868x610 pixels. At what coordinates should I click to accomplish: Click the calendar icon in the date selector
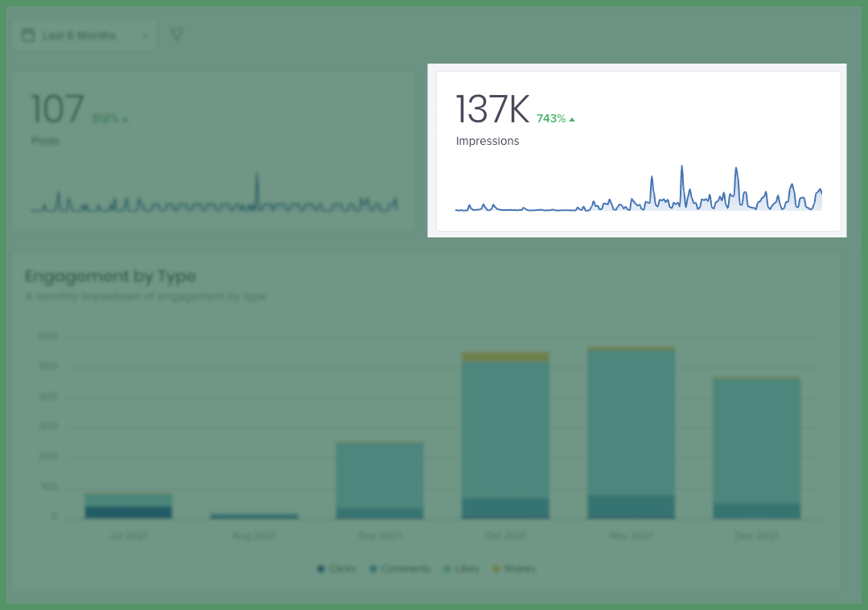pos(29,35)
